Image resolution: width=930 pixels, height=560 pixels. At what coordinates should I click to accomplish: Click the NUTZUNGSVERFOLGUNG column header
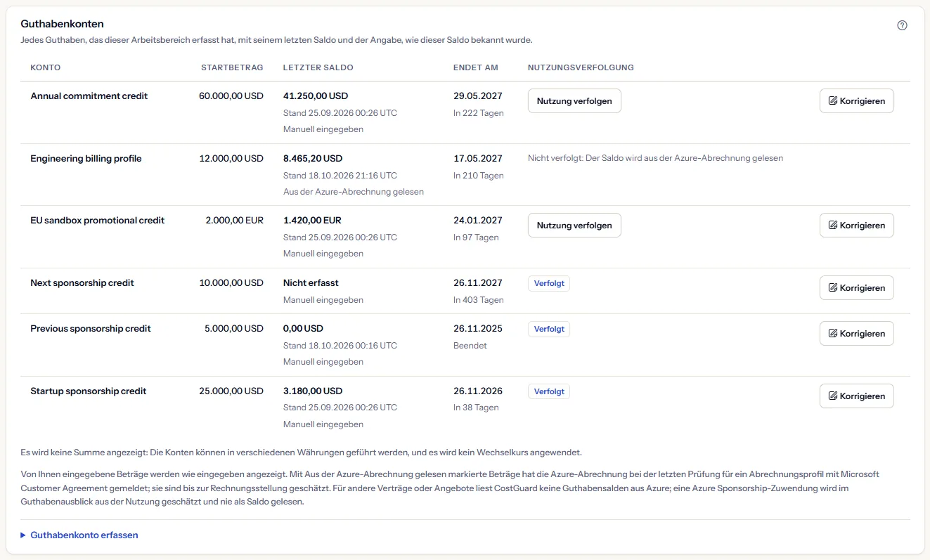581,67
